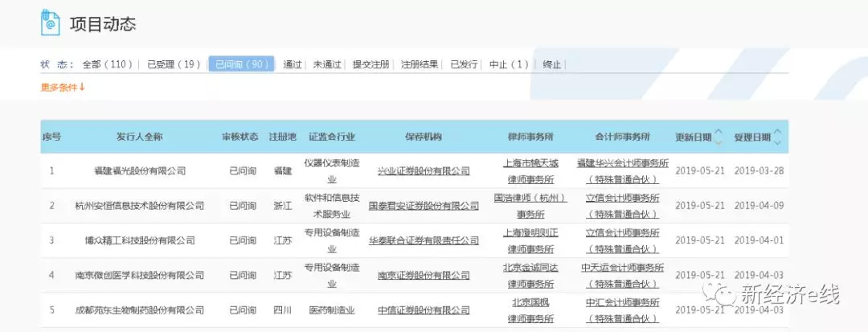Image resolution: width=868 pixels, height=332 pixels.
Task: Open 中汇会计师事务所 link
Action: point(622,310)
